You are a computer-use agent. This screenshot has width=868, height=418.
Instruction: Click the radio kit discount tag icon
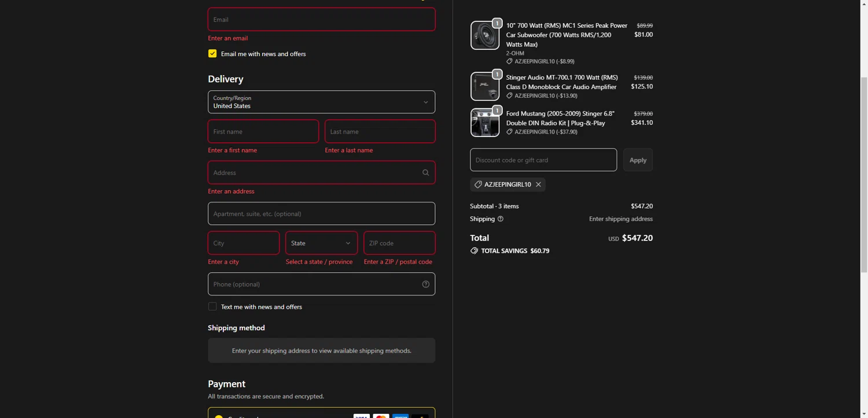click(509, 132)
